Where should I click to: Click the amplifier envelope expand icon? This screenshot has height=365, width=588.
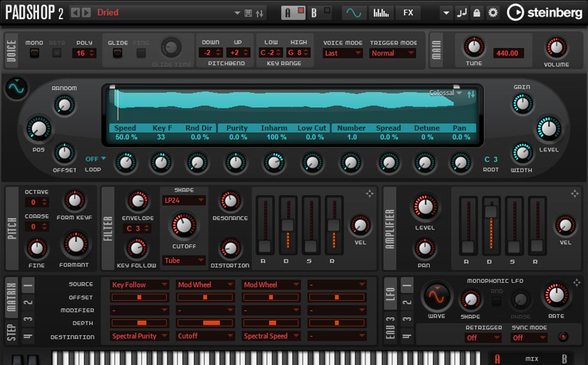[x=574, y=194]
